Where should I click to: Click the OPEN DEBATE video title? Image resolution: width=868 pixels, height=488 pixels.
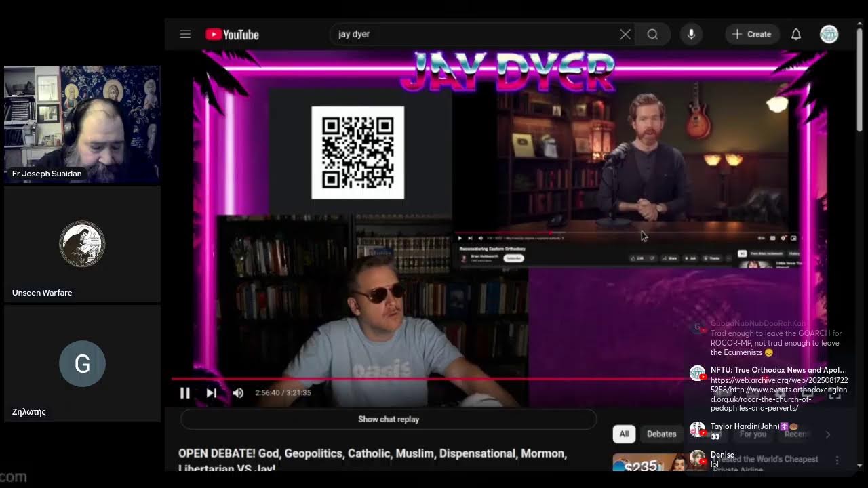pyautogui.click(x=372, y=460)
